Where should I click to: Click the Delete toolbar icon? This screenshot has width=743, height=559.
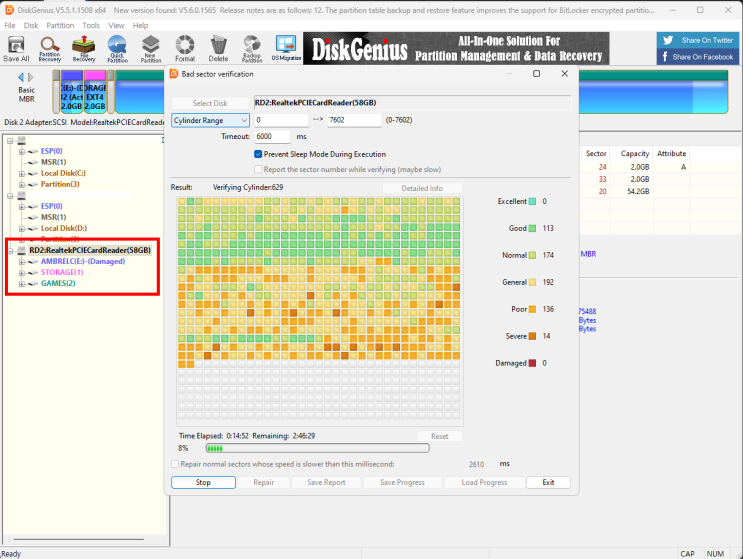218,49
